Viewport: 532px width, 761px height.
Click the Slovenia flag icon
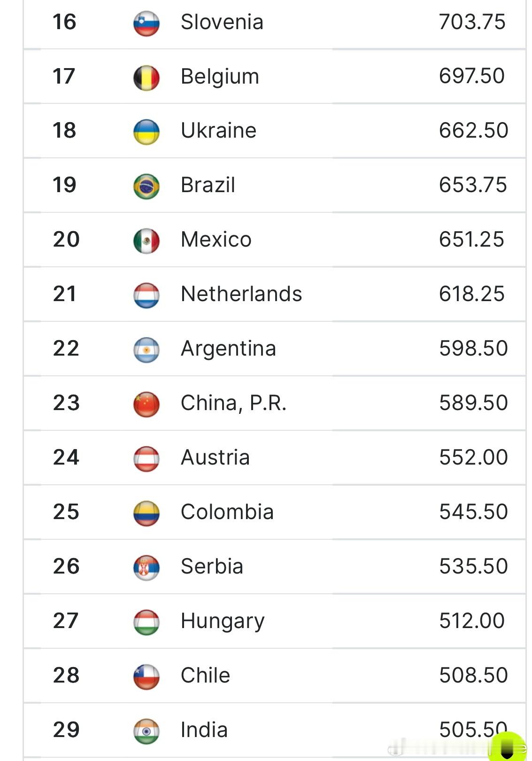146,23
